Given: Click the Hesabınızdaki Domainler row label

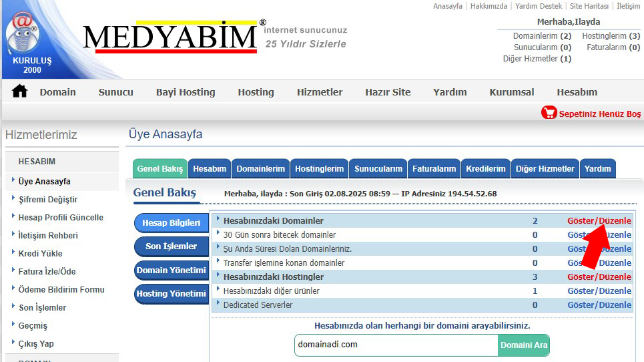Looking at the screenshot, I should click(x=274, y=220).
